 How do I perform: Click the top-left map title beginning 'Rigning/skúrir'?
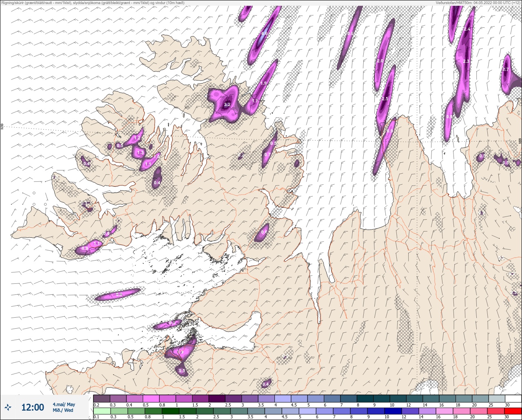pyautogui.click(x=93, y=2)
